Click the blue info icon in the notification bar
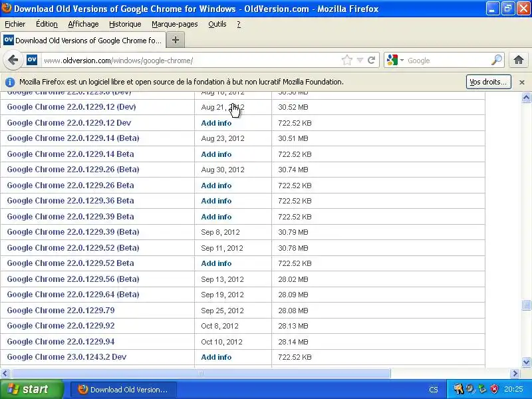Image resolution: width=532 pixels, height=399 pixels. pos(10,82)
